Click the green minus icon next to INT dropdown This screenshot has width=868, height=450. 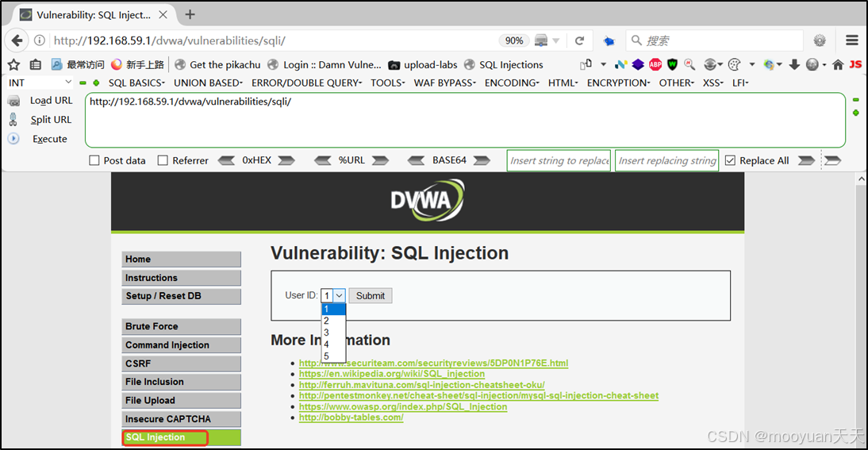click(x=83, y=83)
